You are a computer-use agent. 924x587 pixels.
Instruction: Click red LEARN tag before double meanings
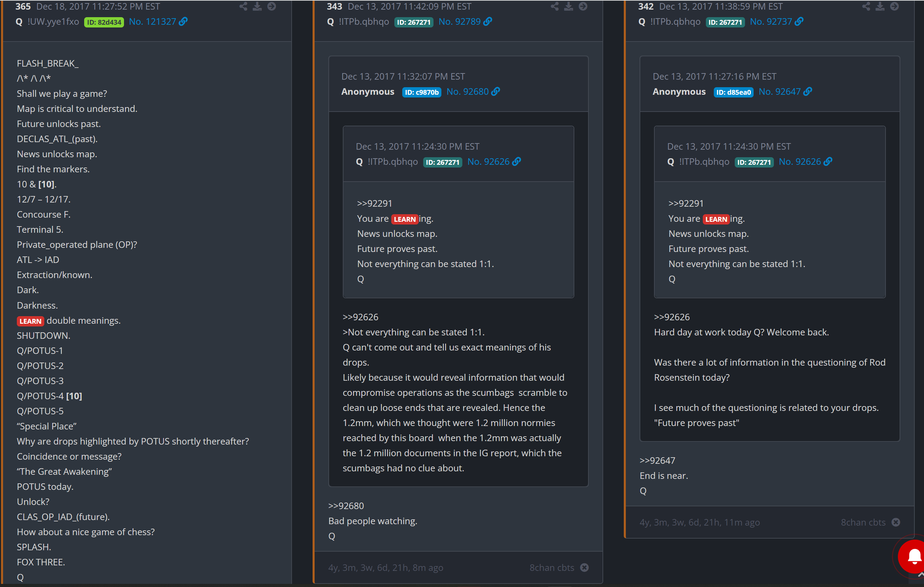click(30, 321)
